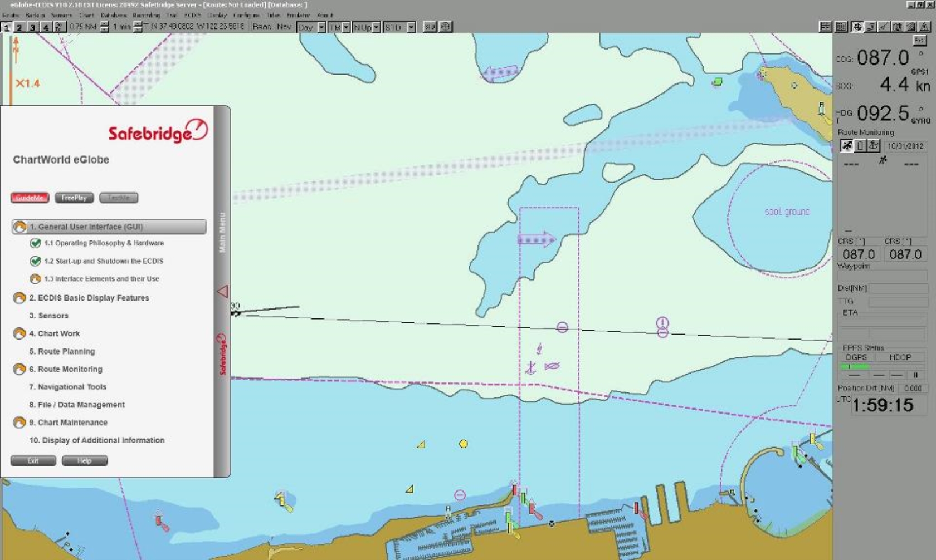Viewport: 936px width, 560px height.
Task: Click the Help button in Safebridge panel
Action: pos(85,460)
